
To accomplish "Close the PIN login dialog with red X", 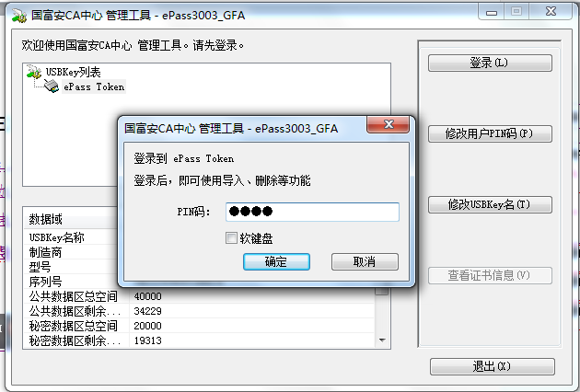I will click(x=388, y=124).
